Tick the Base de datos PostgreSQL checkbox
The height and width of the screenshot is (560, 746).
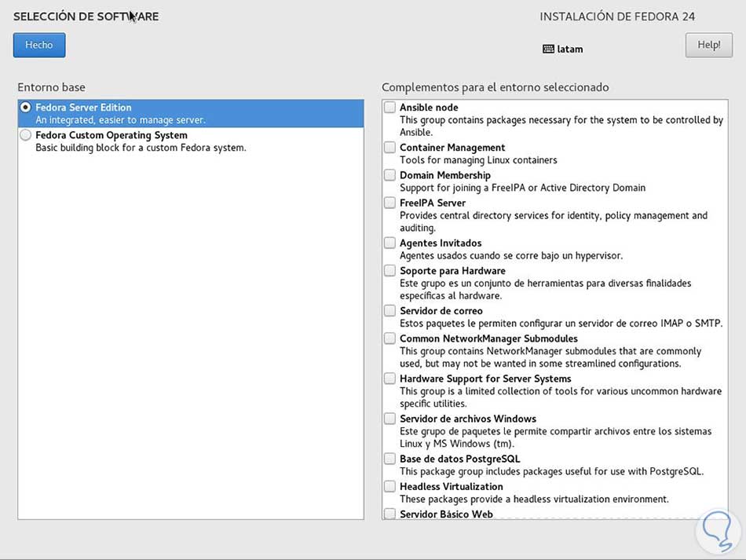pyautogui.click(x=389, y=459)
